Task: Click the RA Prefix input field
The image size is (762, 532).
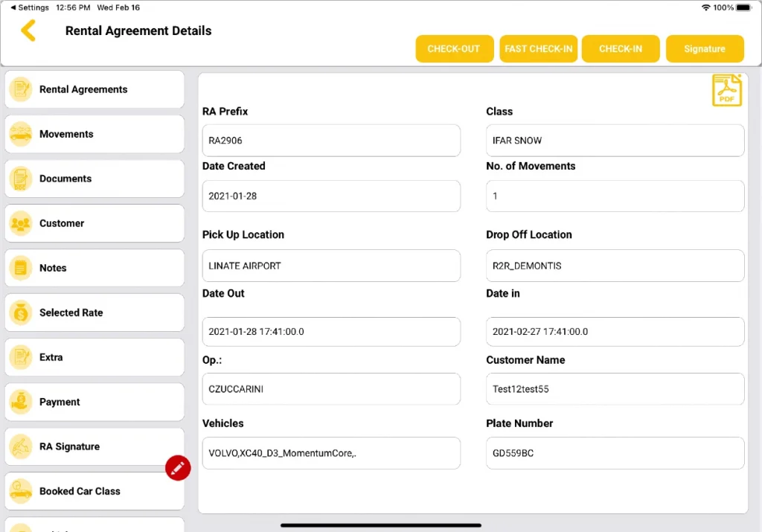Action: coord(331,140)
